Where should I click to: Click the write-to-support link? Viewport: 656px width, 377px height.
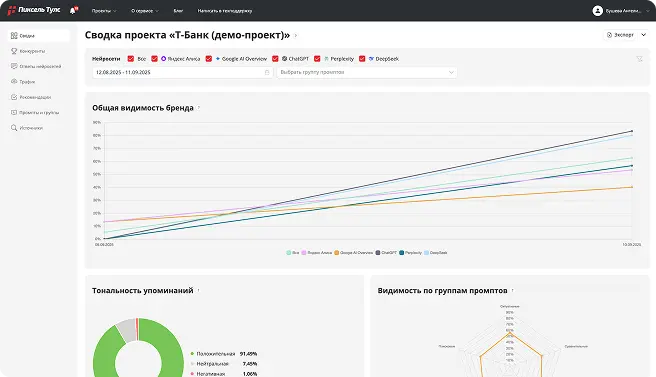(x=225, y=11)
